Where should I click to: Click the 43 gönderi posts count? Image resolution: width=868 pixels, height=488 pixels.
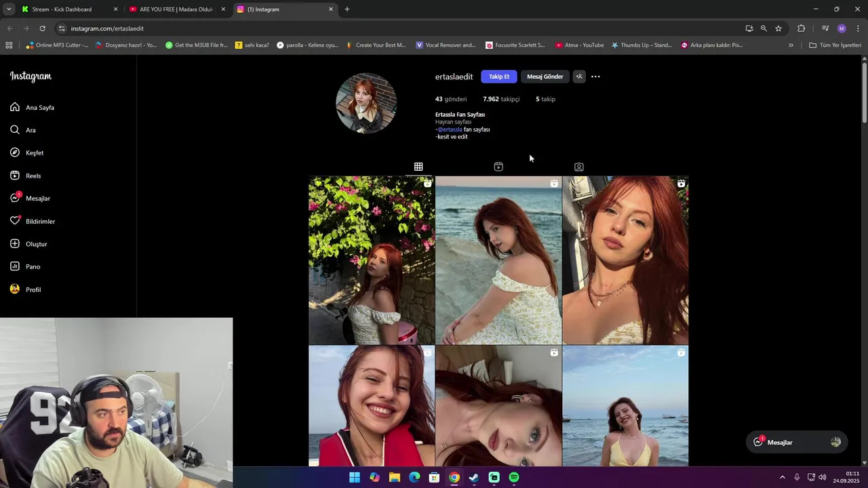click(451, 99)
